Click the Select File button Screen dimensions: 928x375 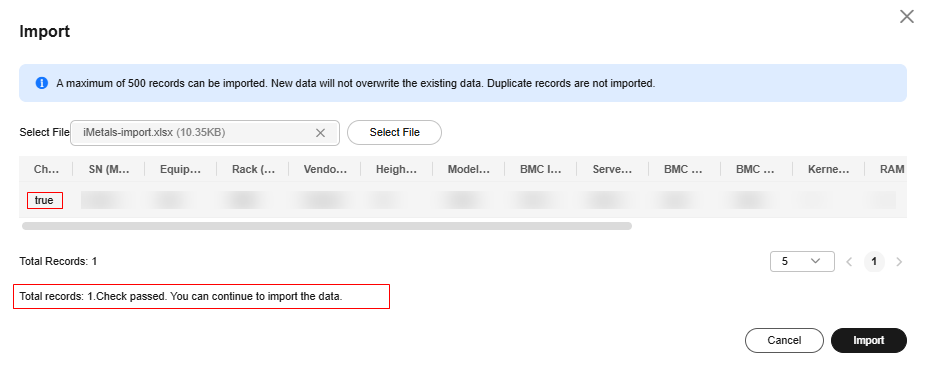coord(394,132)
